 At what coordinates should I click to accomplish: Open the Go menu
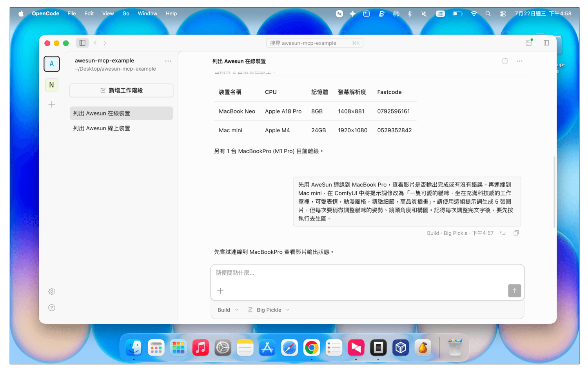(x=126, y=14)
